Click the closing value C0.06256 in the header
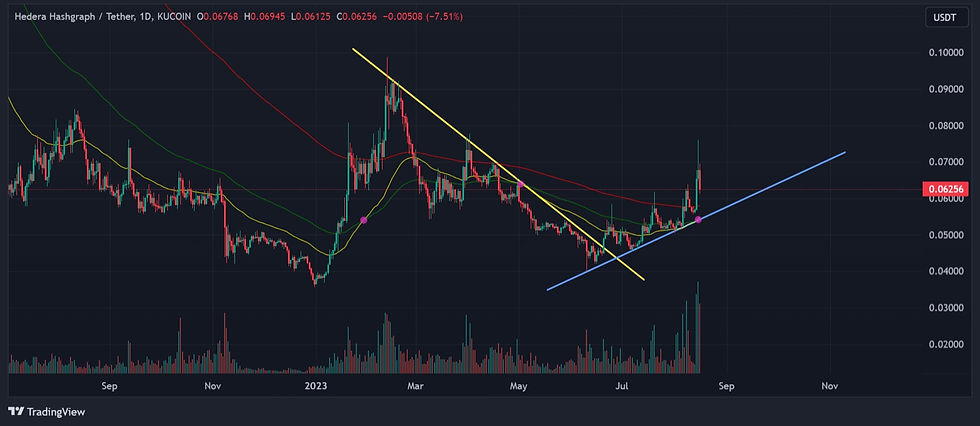980x426 pixels. (x=359, y=17)
